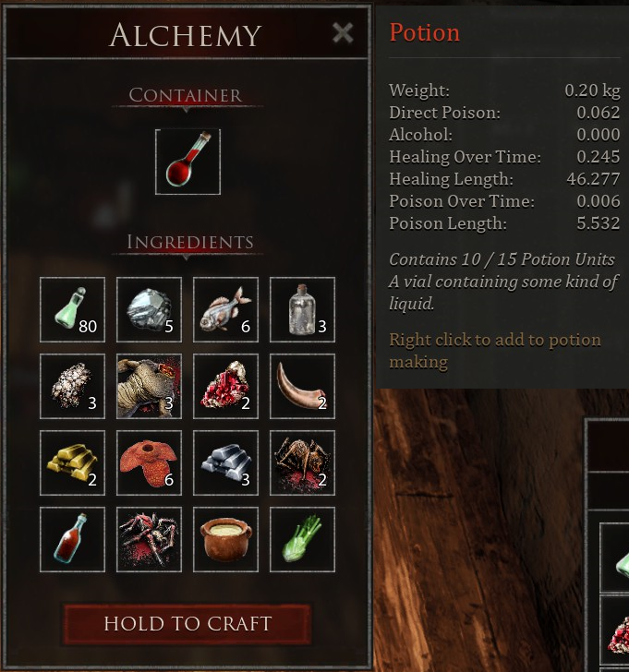629x672 pixels.
Task: Hold the Hold to Craft button
Action: [187, 624]
